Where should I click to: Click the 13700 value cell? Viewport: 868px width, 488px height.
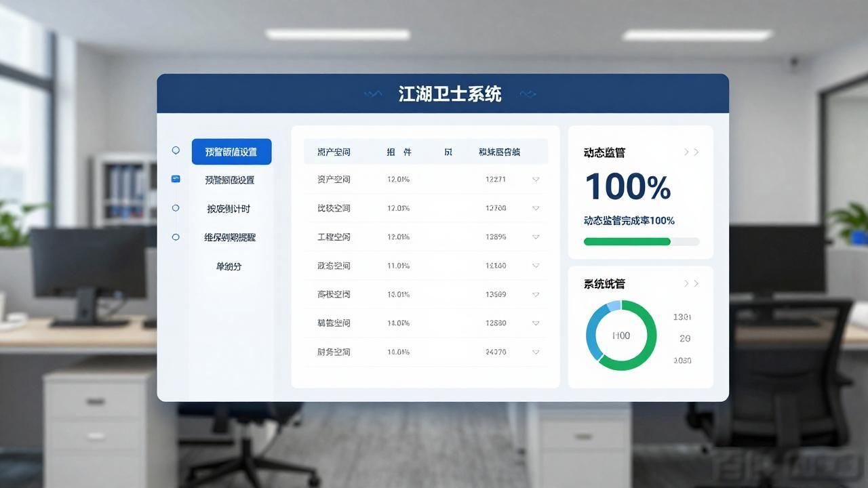pyautogui.click(x=496, y=208)
